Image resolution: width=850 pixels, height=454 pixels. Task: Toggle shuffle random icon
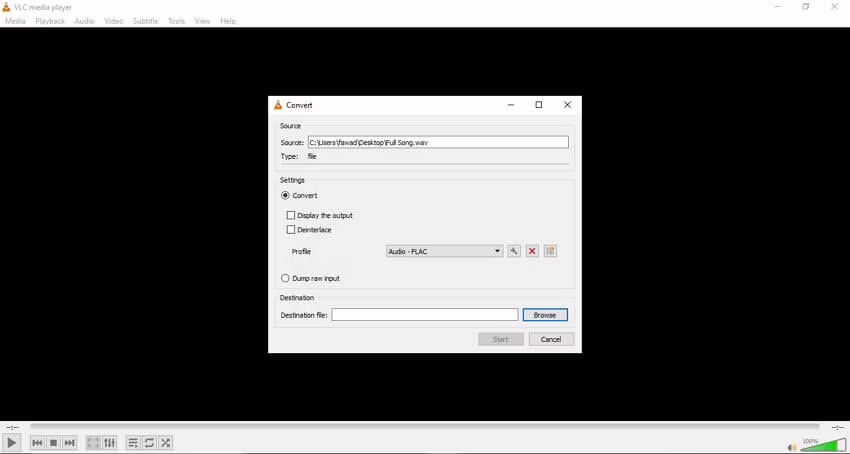(165, 443)
